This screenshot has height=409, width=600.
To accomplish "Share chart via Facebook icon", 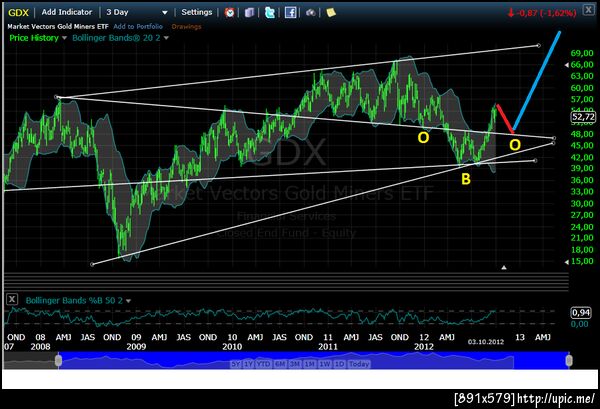I will click(x=290, y=13).
